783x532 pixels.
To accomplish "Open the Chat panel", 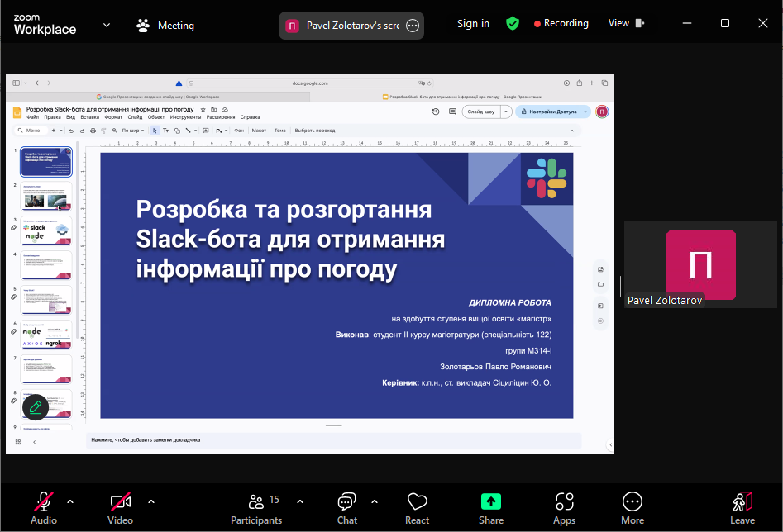I will pyautogui.click(x=347, y=506).
